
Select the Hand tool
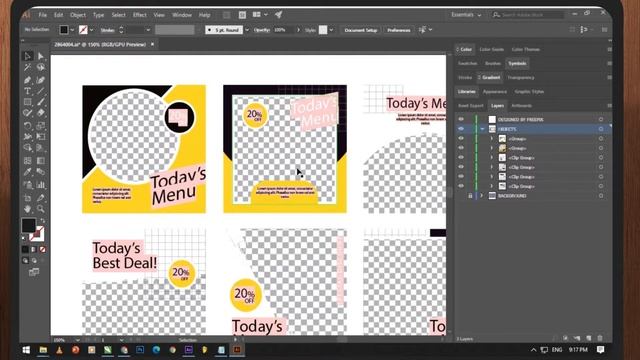(28, 209)
